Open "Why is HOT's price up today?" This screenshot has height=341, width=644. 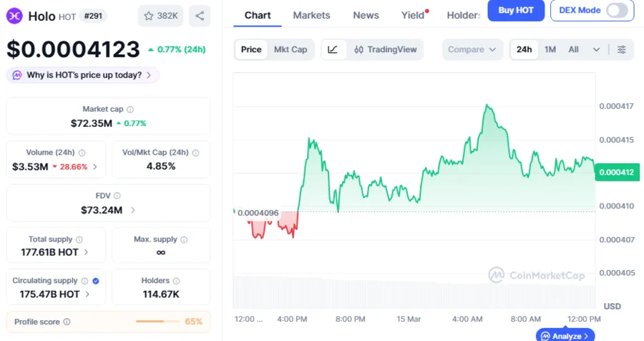[x=83, y=75]
